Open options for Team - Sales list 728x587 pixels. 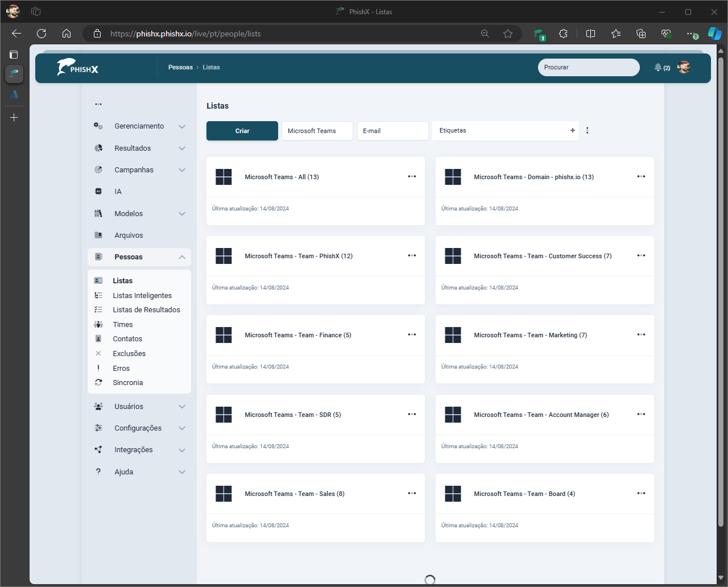click(412, 493)
